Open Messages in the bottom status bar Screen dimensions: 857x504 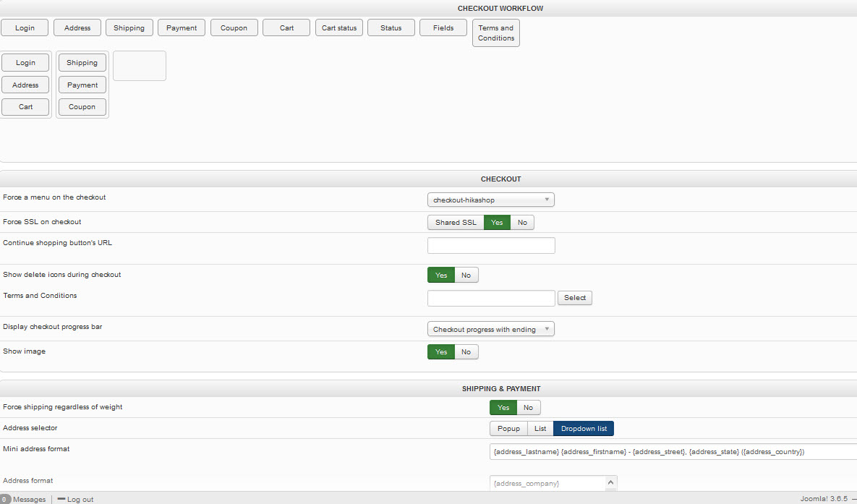(30, 500)
